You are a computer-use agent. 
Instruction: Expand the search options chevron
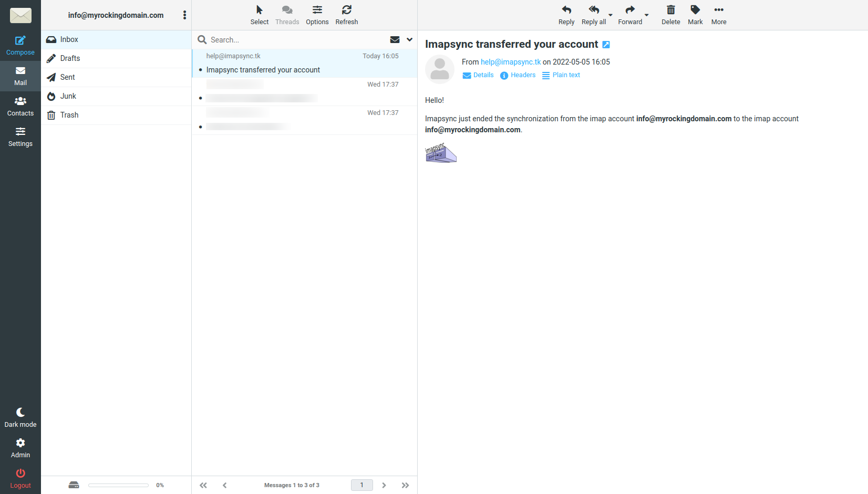pos(410,39)
